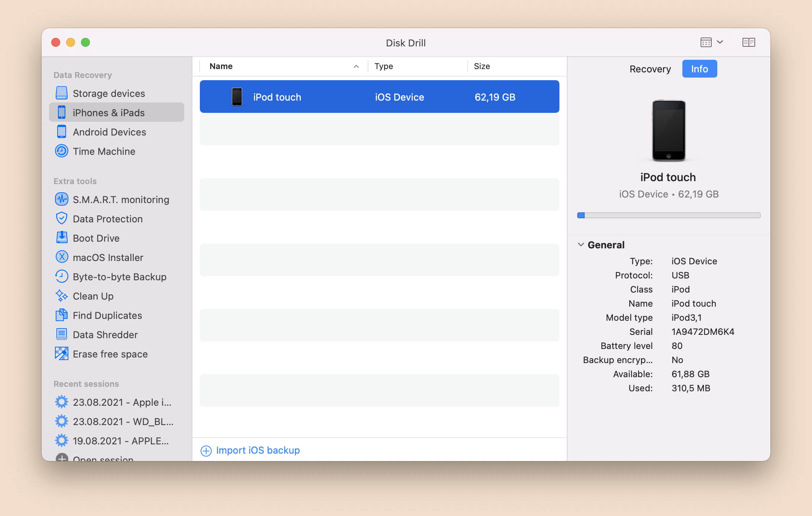Click the Used value 310,5 MB
The width and height of the screenshot is (812, 516).
(691, 388)
